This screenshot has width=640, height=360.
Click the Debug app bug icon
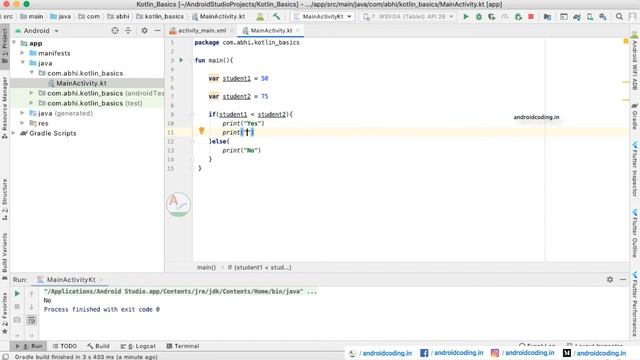click(479, 17)
